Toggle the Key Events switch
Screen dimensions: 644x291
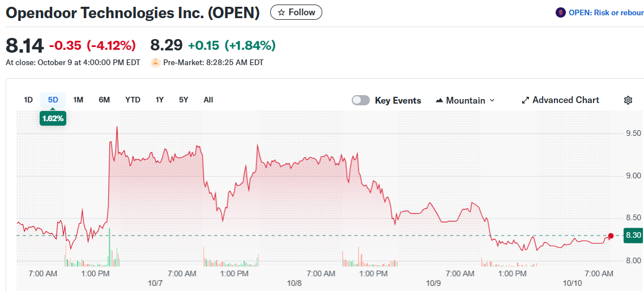click(361, 100)
